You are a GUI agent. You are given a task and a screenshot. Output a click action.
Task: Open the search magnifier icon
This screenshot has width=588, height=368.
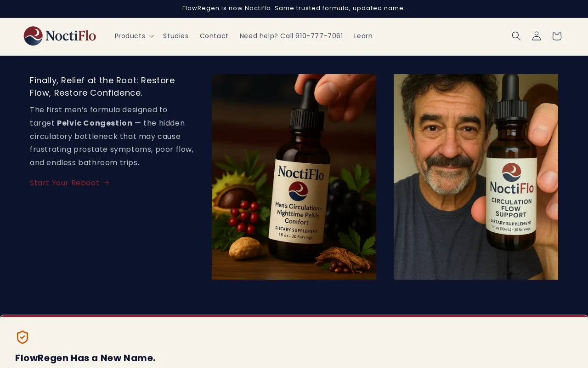click(x=516, y=36)
